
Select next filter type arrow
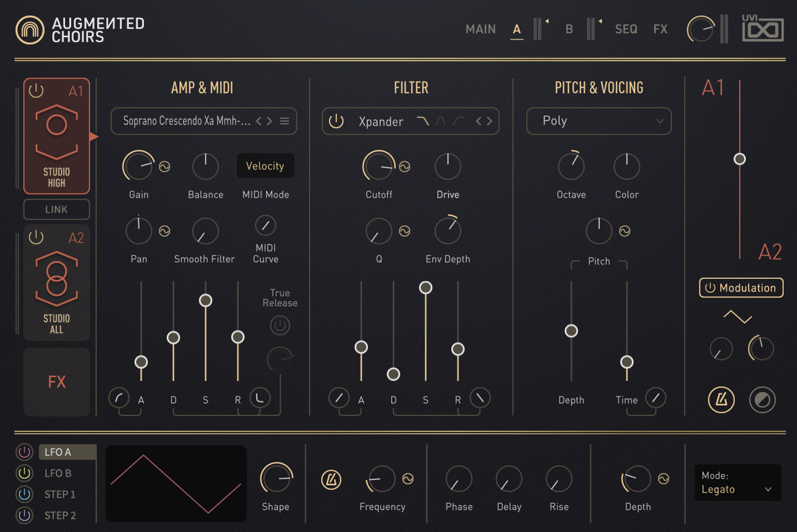point(489,121)
